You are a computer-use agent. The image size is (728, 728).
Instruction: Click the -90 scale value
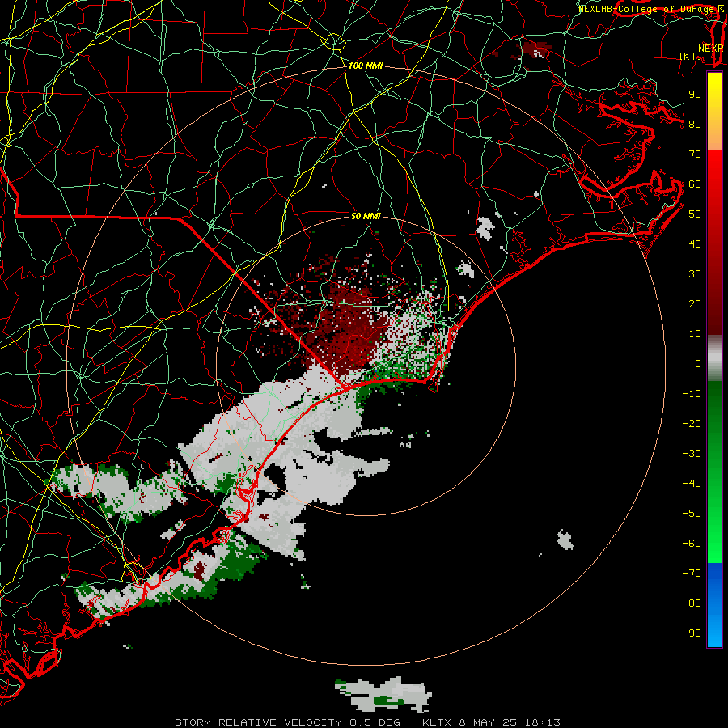coord(692,633)
